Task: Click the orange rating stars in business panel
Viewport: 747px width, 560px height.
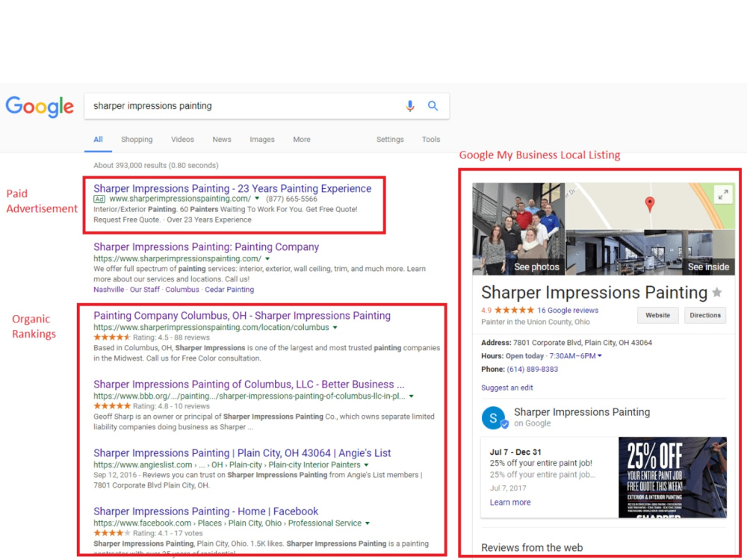Action: pos(514,310)
